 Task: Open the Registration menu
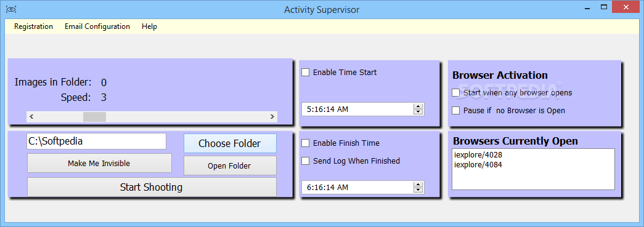click(x=34, y=26)
